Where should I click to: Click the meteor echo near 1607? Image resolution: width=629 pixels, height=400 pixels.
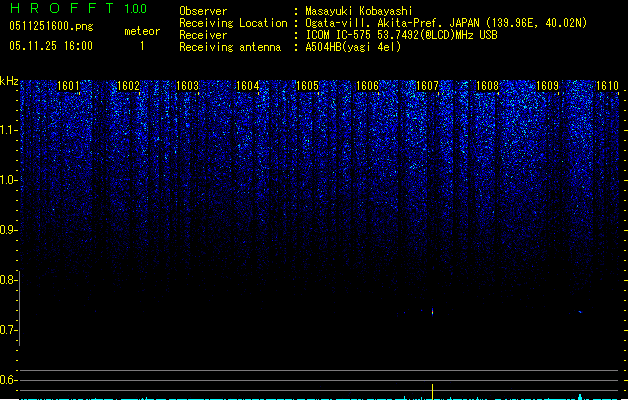(x=432, y=312)
